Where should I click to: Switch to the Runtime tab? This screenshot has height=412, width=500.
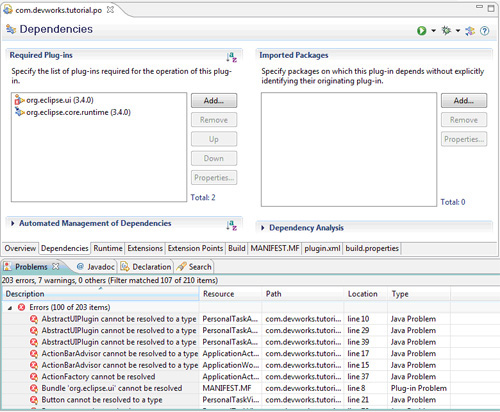[108, 248]
